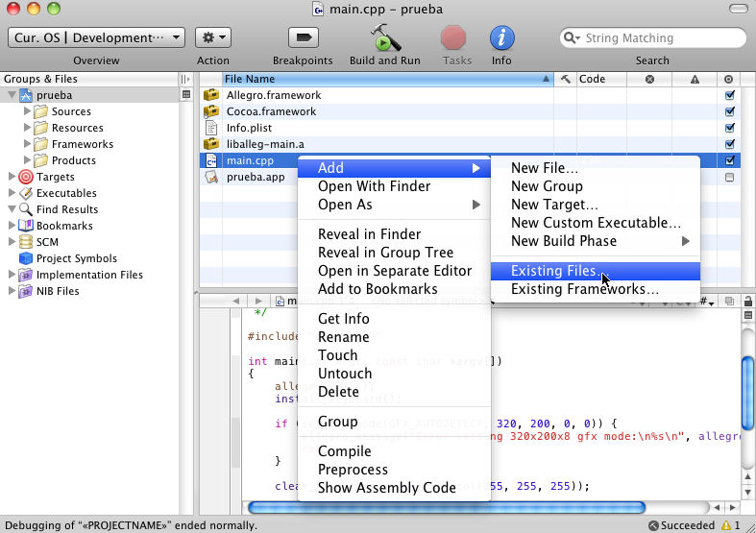Click the Tasks stop sign icon

click(453, 38)
